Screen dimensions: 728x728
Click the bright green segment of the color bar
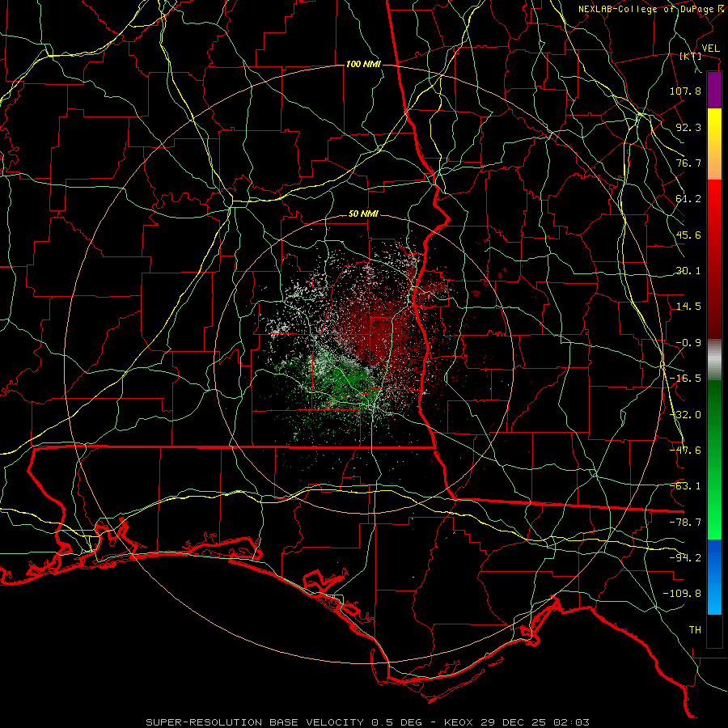coord(714,459)
